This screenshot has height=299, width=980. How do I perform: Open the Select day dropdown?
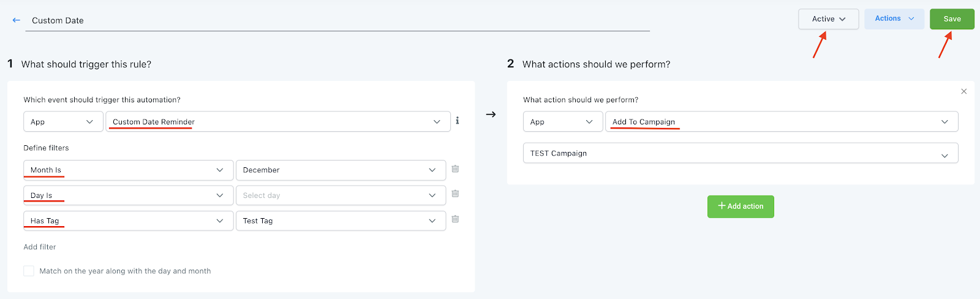coord(340,195)
